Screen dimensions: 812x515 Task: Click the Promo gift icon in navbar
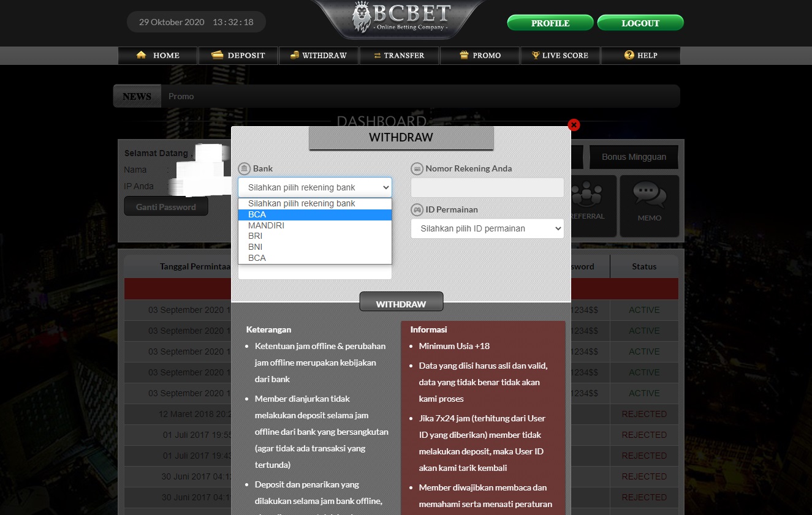[464, 55]
